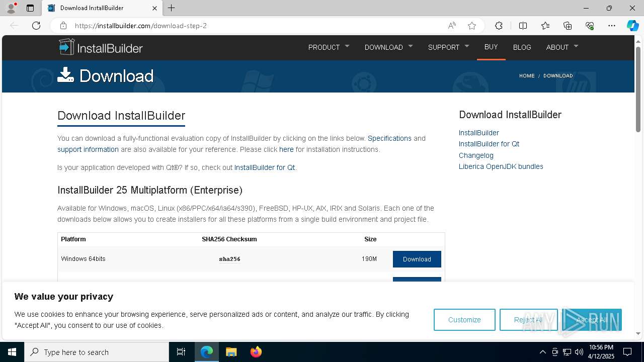
Task: Expand the ABOUT dropdown menu
Action: [562, 47]
